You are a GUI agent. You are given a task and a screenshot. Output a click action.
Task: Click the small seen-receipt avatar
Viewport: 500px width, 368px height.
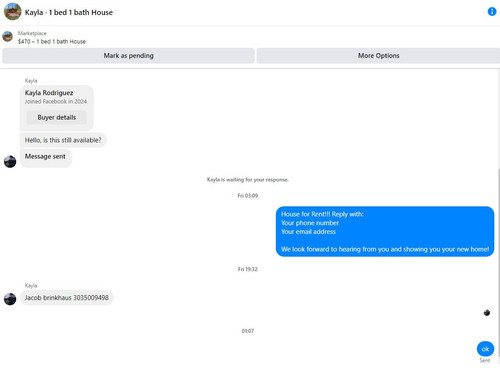click(487, 312)
